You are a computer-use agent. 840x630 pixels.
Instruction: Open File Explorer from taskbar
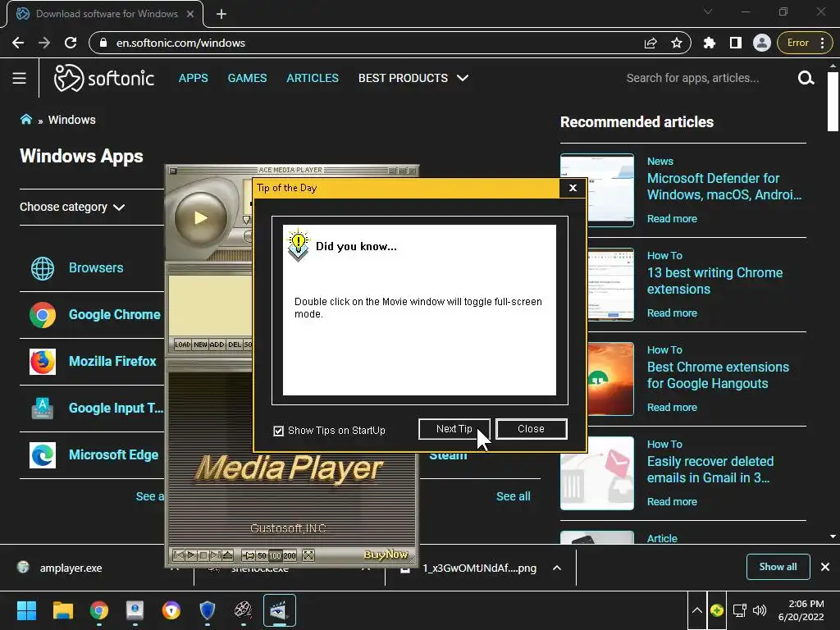[62, 610]
